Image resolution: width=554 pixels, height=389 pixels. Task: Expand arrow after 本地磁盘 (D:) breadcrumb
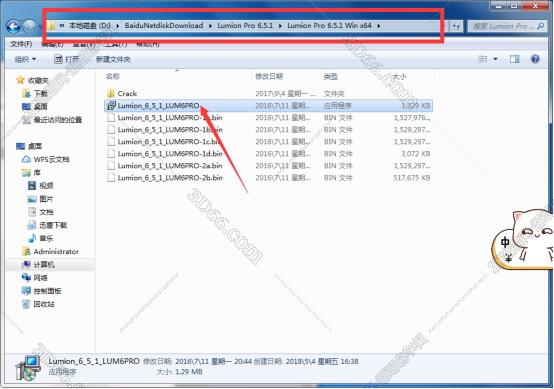coord(118,26)
